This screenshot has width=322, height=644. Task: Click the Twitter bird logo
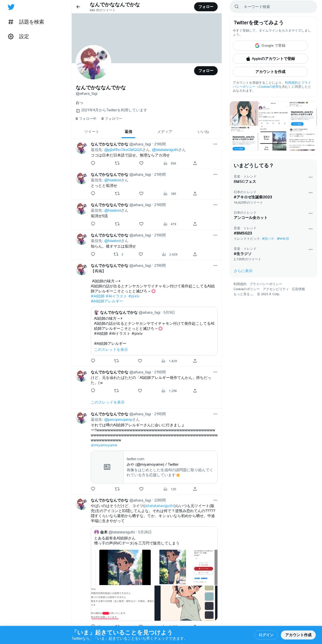(x=11, y=7)
